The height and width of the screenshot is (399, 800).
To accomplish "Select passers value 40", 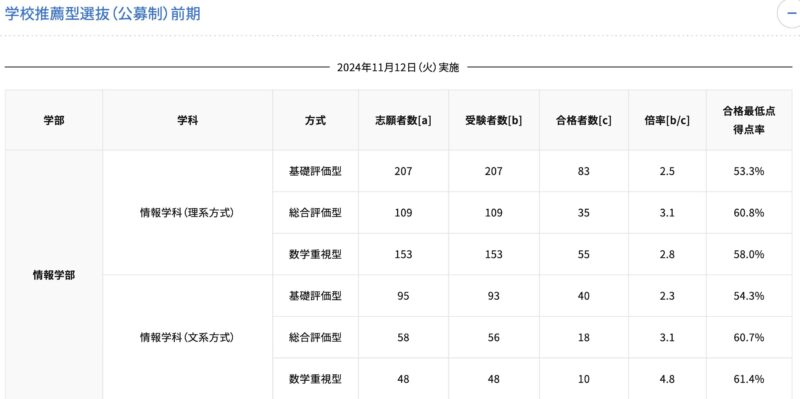I will coord(584,296).
